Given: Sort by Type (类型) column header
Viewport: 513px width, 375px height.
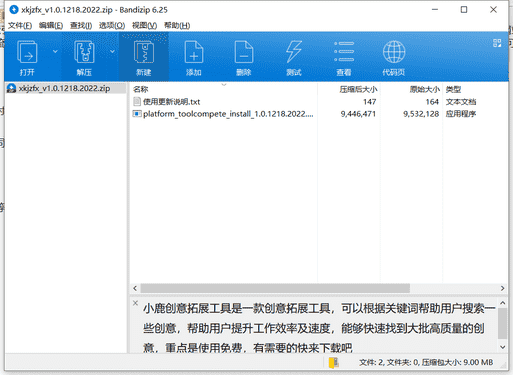Looking at the screenshot, I should [x=453, y=89].
